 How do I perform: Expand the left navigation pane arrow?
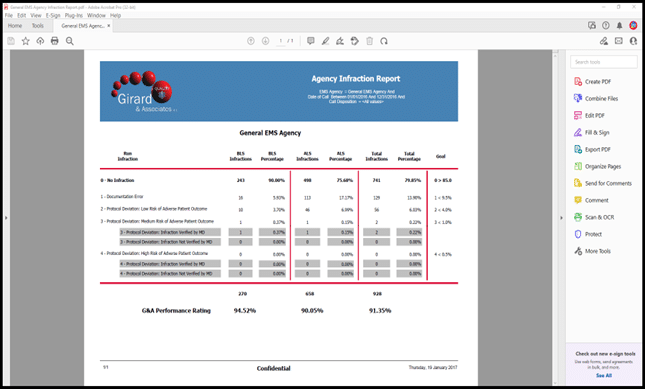point(6,218)
